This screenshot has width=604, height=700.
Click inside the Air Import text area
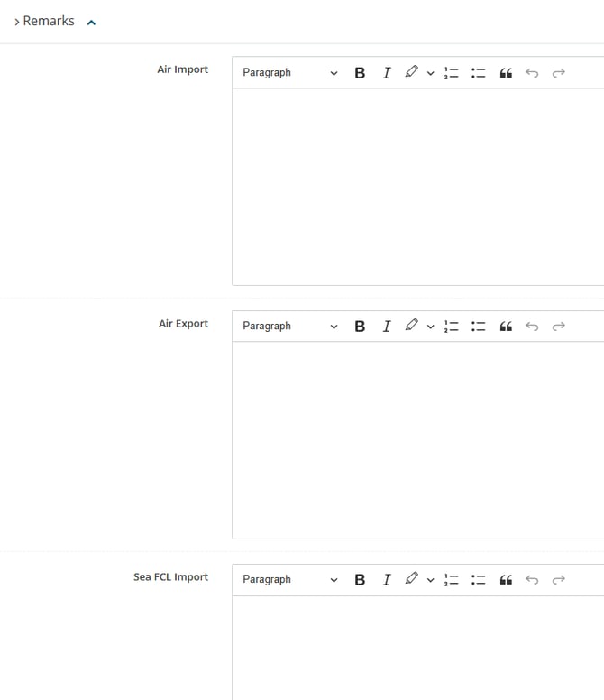click(x=417, y=187)
